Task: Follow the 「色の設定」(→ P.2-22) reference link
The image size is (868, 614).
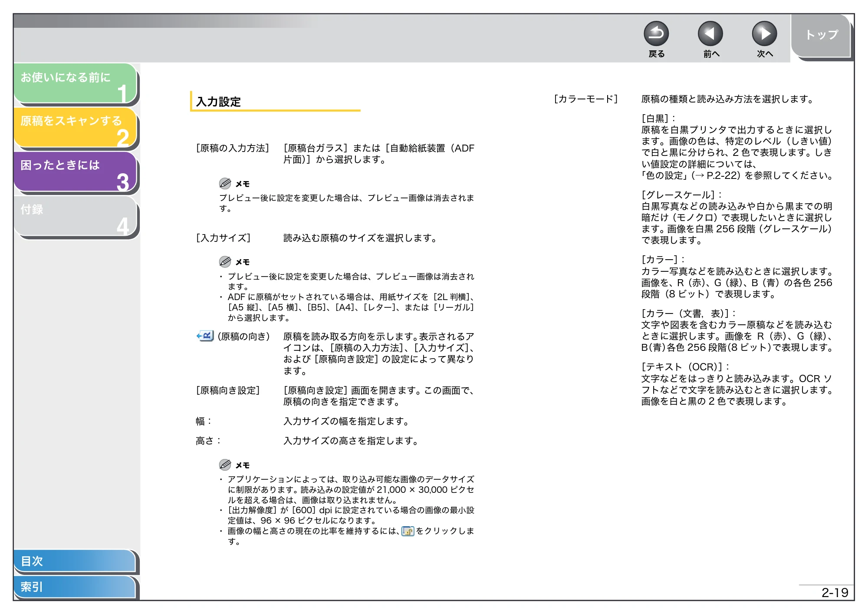Action: pyautogui.click(x=691, y=175)
